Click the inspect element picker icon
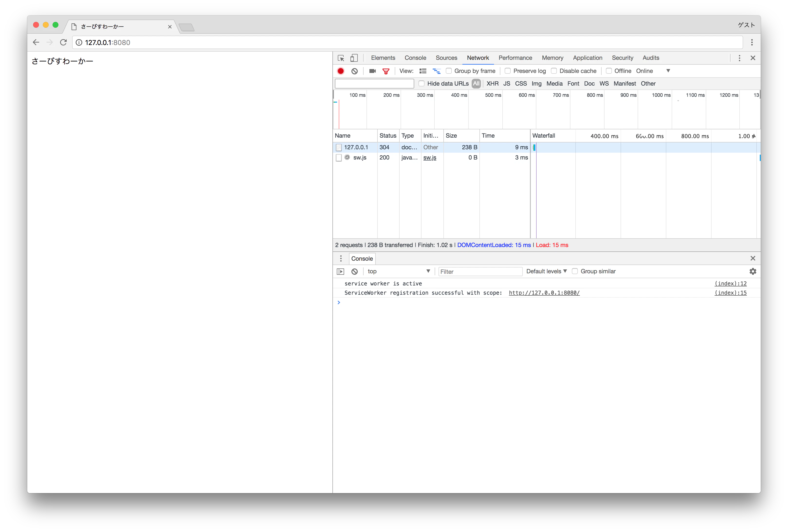Image resolution: width=788 pixels, height=532 pixels. pyautogui.click(x=341, y=58)
